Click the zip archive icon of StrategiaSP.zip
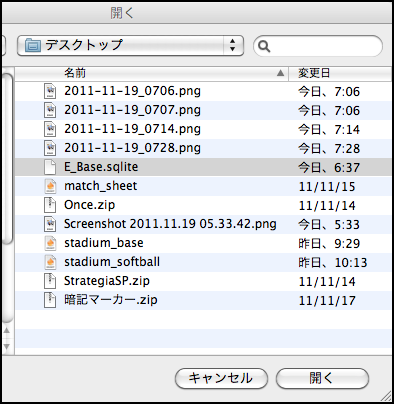This screenshot has width=394, height=404. click(x=50, y=281)
